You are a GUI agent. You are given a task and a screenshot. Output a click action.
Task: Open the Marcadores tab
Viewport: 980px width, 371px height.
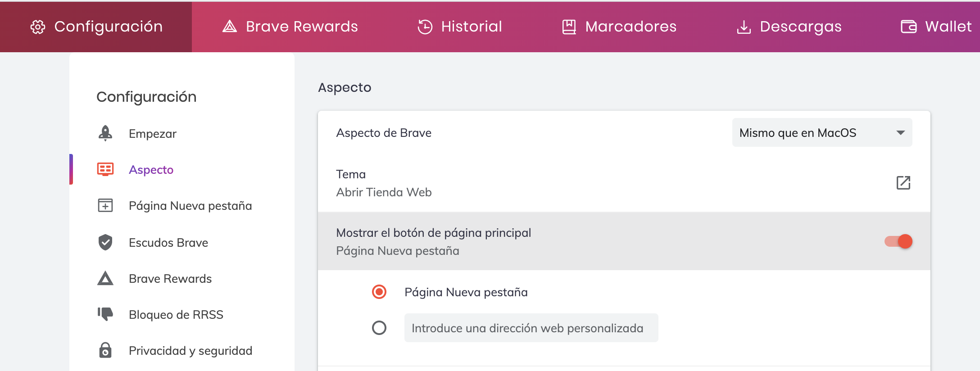click(x=619, y=27)
